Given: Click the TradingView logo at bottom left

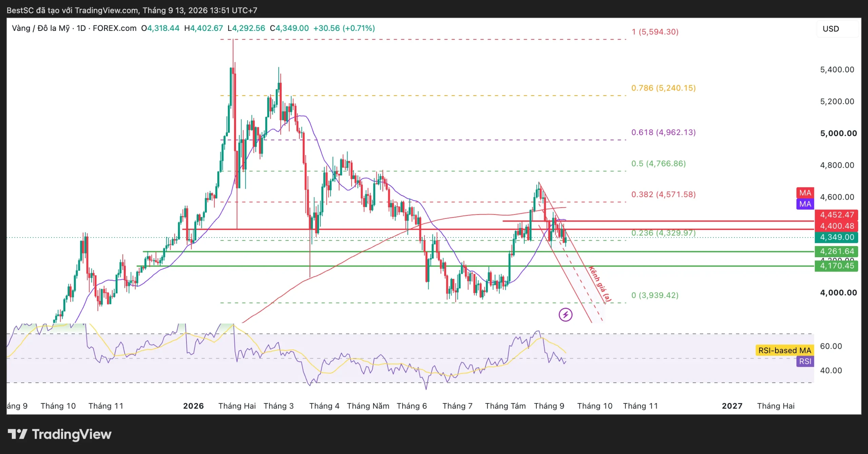Looking at the screenshot, I should click(60, 434).
